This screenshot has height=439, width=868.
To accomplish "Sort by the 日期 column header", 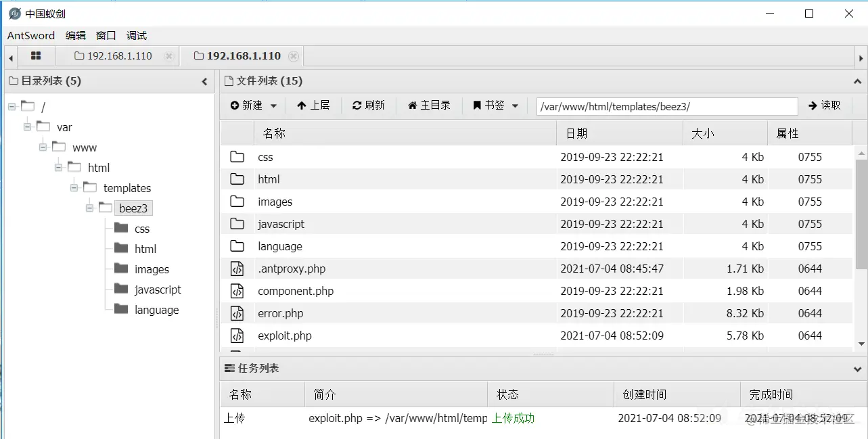I will pos(619,134).
